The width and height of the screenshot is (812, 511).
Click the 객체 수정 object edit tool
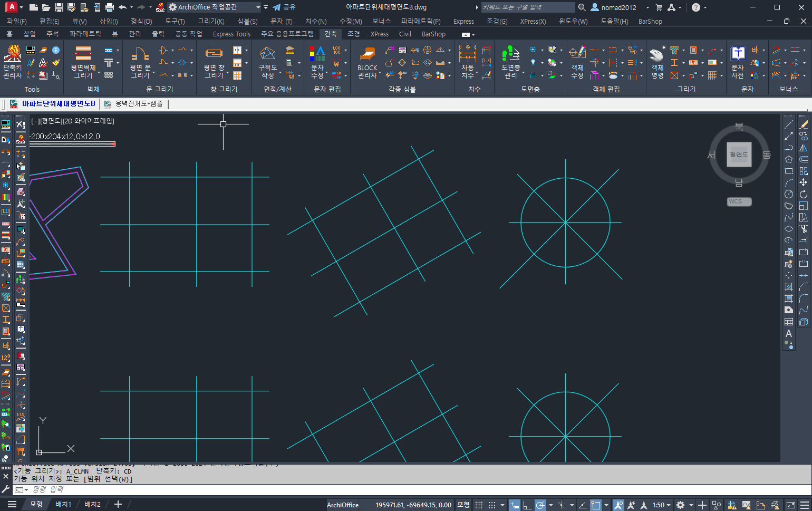point(577,62)
